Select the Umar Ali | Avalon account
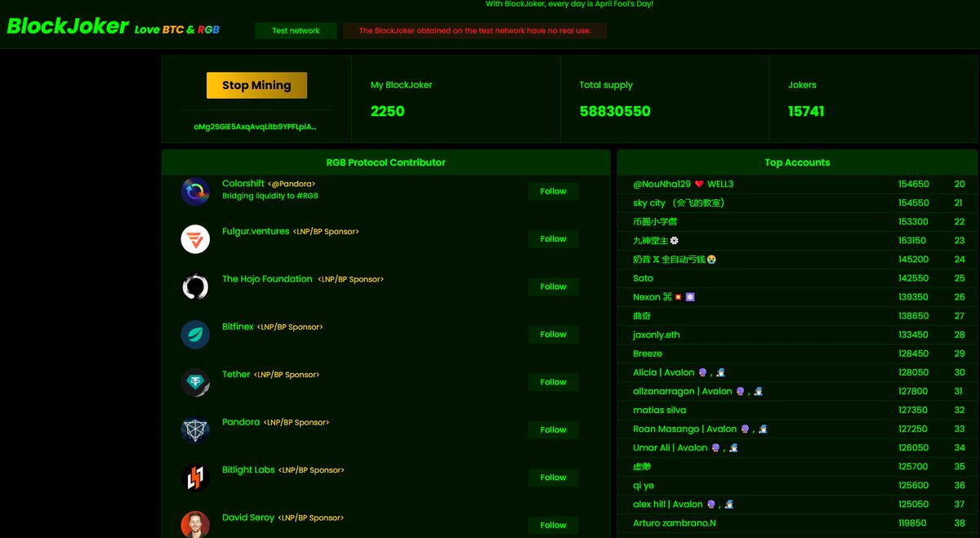This screenshot has height=538, width=980. point(798,447)
